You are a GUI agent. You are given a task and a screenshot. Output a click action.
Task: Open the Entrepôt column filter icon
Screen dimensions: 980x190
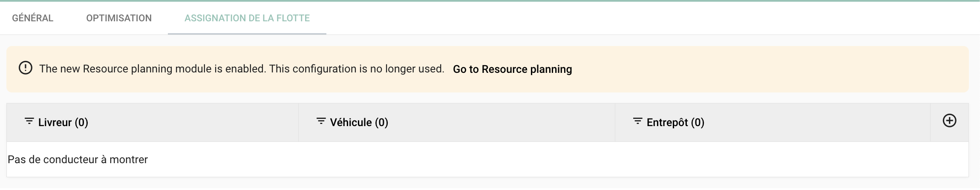pos(637,121)
